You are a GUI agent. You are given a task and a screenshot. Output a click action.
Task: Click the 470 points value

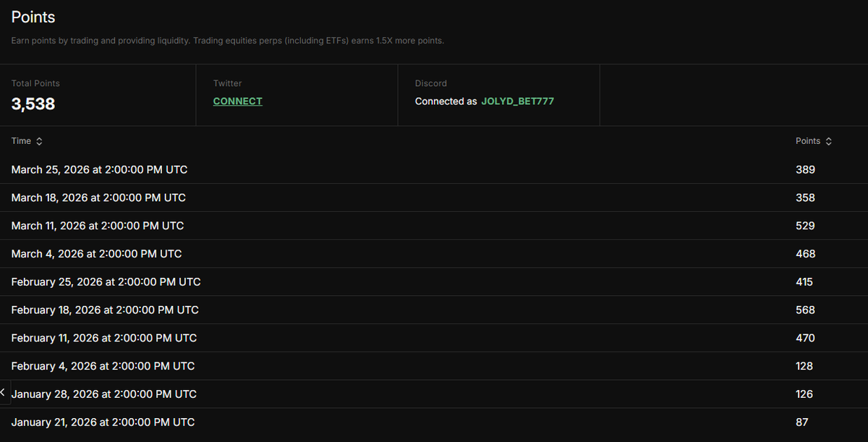(x=805, y=338)
